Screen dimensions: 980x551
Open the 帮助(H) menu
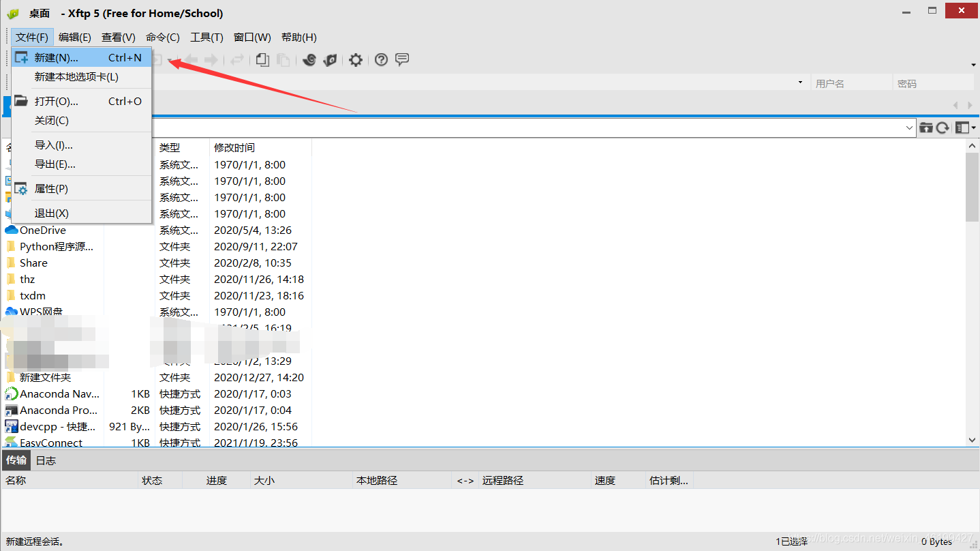click(x=299, y=37)
